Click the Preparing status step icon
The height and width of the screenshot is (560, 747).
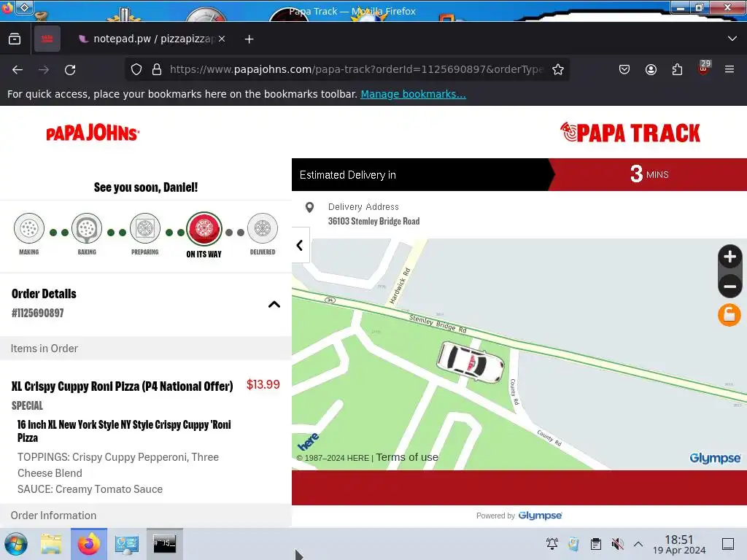tap(145, 228)
